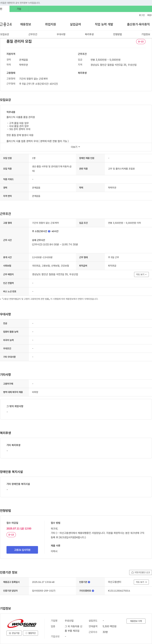Click the contact 임수빈(055-259-1527)
Screen dimensions: 152x644
44,591
